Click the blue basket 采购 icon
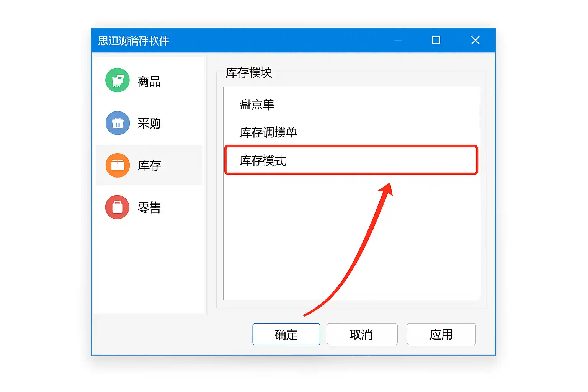The height and width of the screenshot is (392, 588). [x=118, y=123]
